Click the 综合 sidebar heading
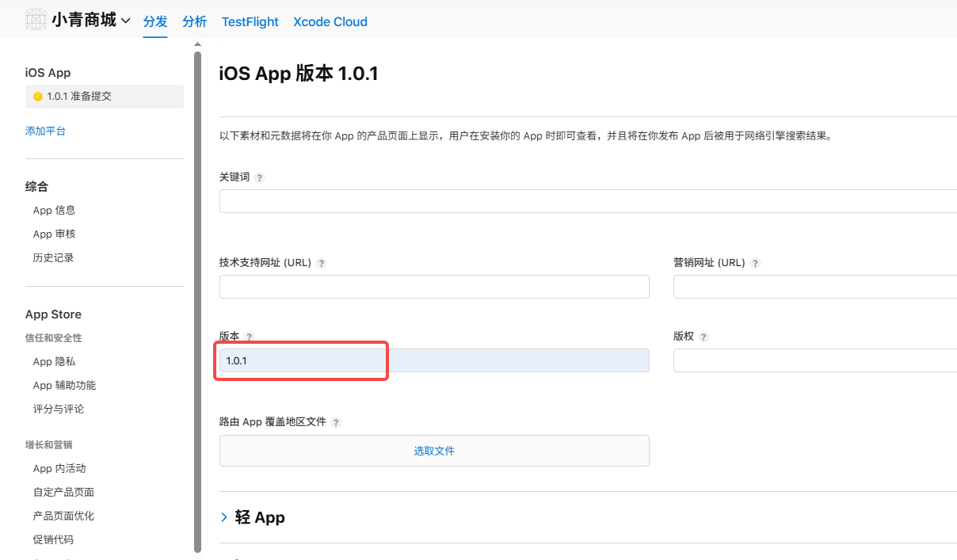Screen dimensions: 957x560 (36, 187)
